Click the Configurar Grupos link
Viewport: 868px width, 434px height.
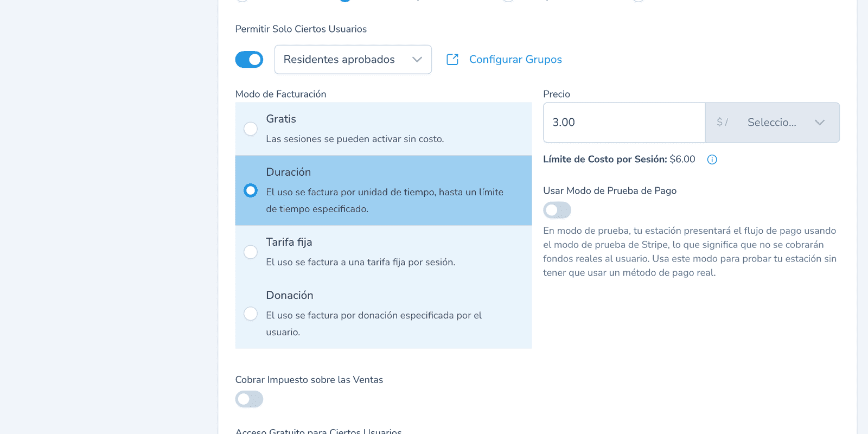515,60
